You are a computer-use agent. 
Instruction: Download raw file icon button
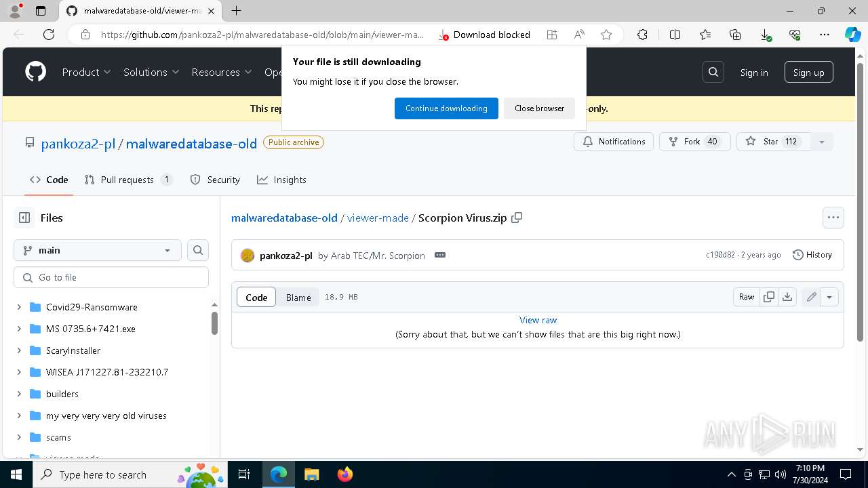pos(787,297)
